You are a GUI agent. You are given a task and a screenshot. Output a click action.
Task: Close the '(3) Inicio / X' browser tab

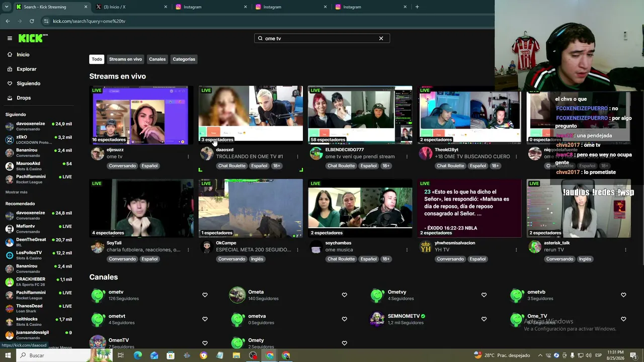pyautogui.click(x=166, y=7)
